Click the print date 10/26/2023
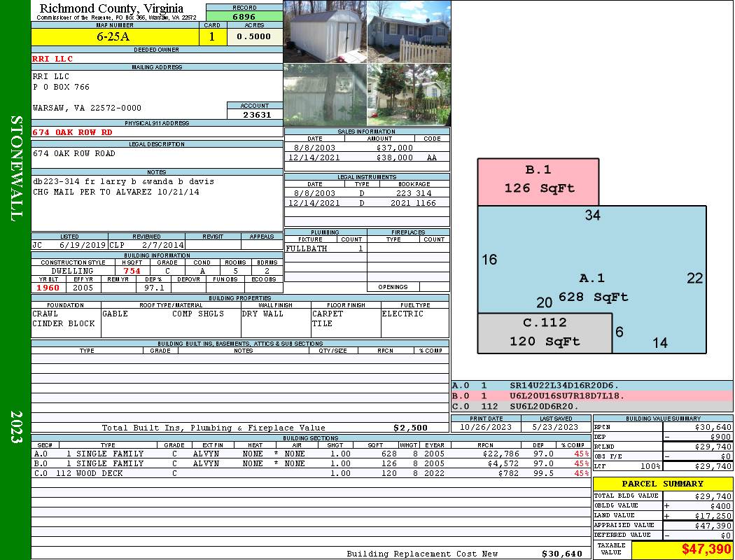Image resolution: width=735 pixels, height=560 pixels. (x=486, y=428)
